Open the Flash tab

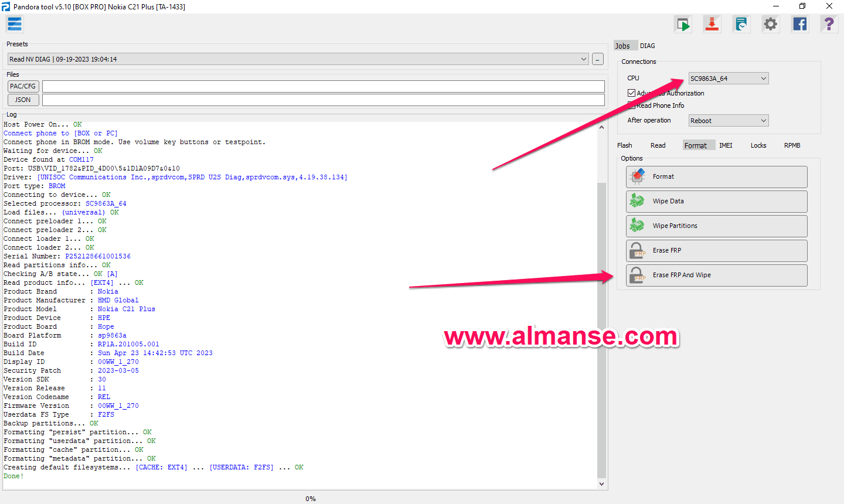625,145
